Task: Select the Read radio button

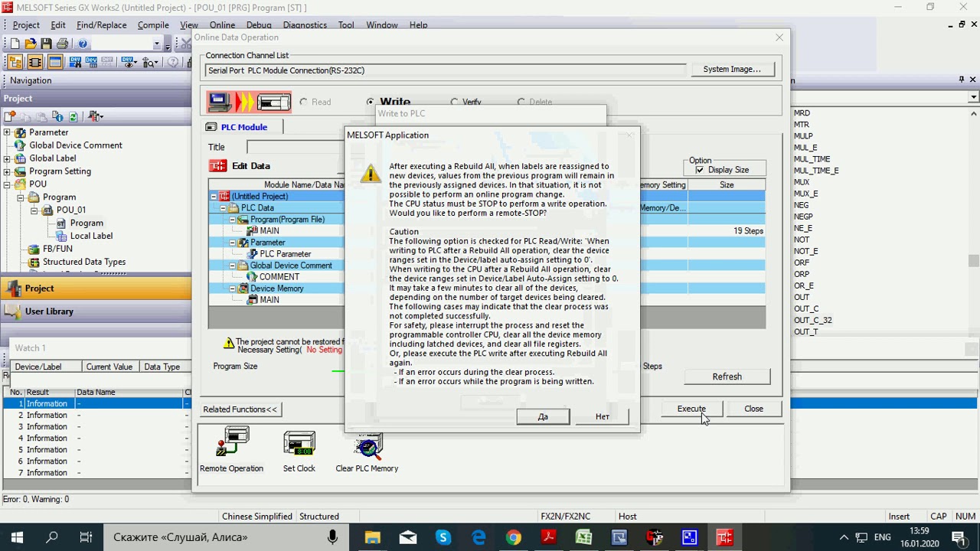Action: (304, 102)
